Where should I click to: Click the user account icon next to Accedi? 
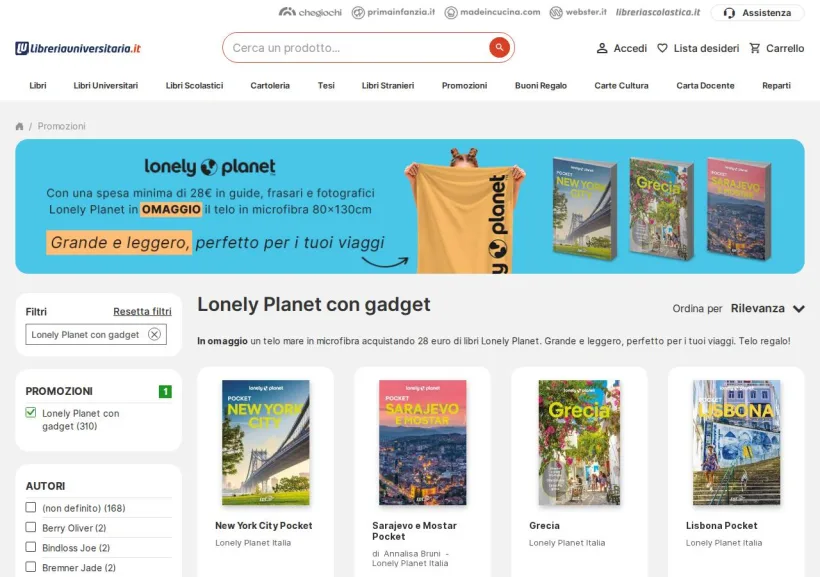pyautogui.click(x=602, y=48)
